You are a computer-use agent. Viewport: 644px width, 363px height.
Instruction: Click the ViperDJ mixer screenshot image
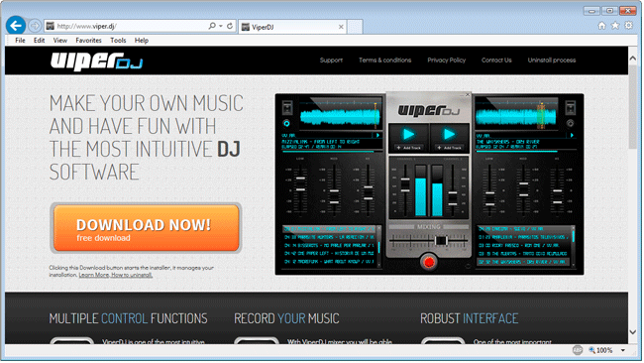[x=429, y=184]
